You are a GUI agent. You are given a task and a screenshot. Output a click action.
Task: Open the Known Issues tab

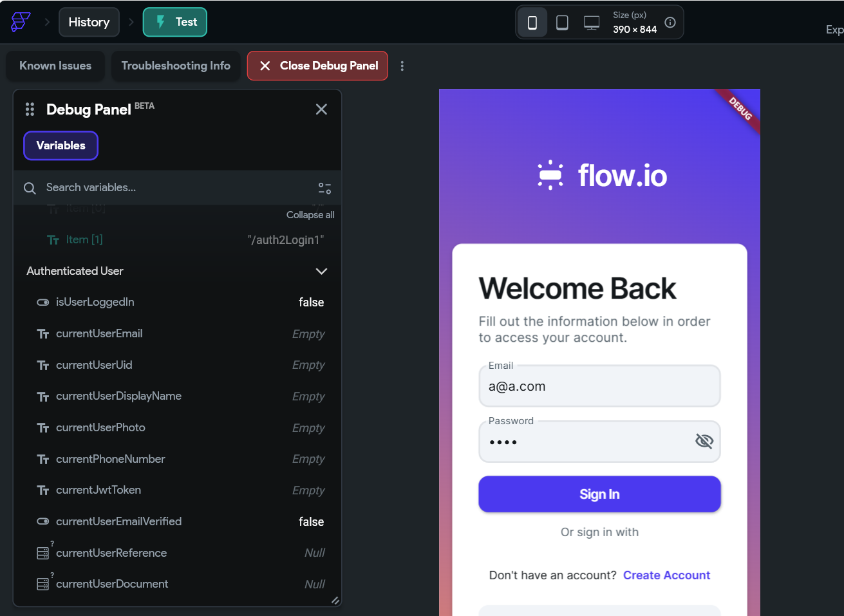55,66
